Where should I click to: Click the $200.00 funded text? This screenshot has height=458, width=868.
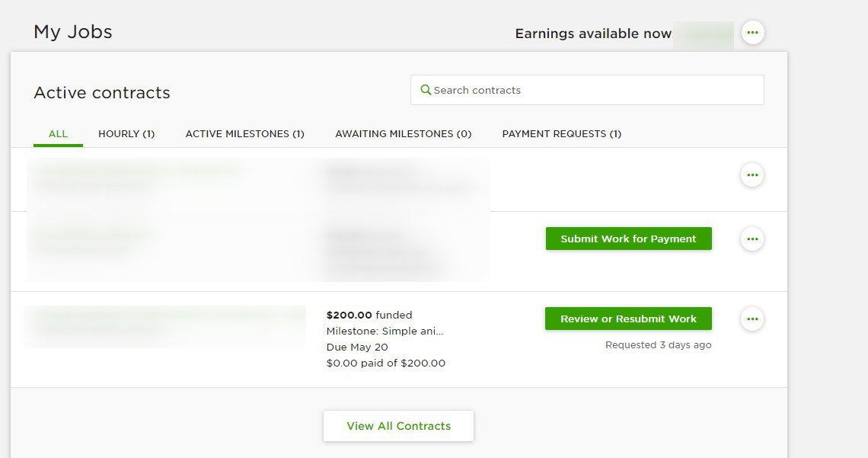point(369,315)
